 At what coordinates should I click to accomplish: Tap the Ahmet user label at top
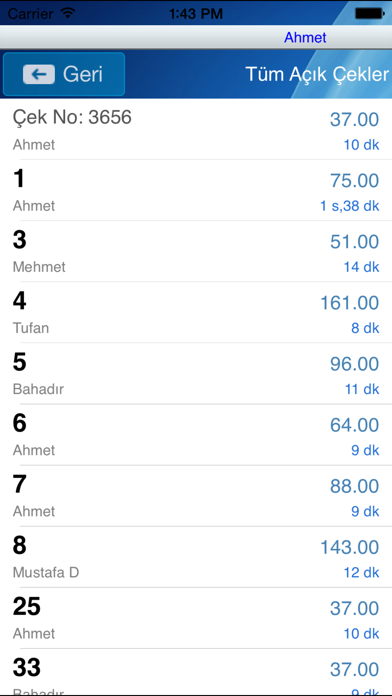click(x=305, y=38)
